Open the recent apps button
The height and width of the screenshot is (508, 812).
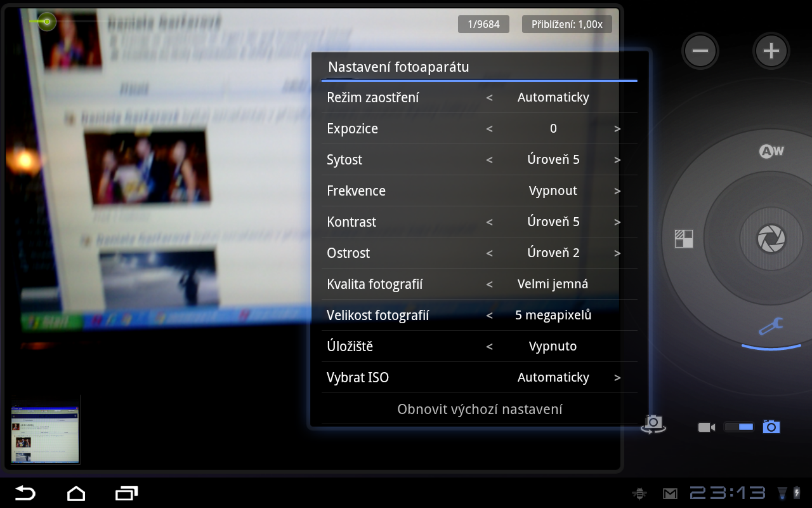pos(127,493)
